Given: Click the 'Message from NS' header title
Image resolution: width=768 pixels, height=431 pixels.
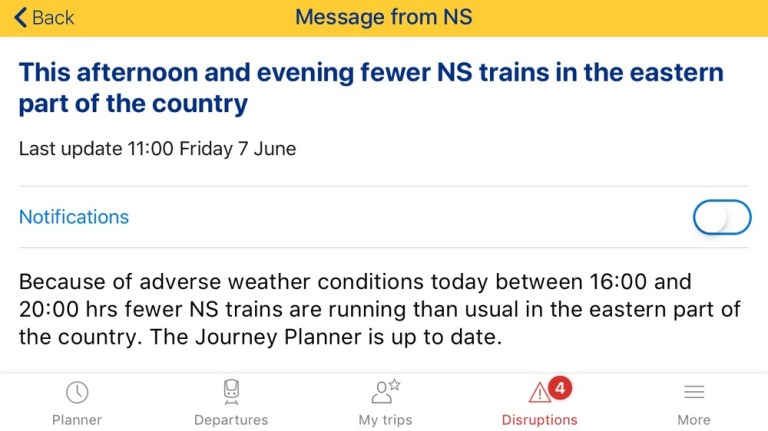Looking at the screenshot, I should [x=384, y=18].
